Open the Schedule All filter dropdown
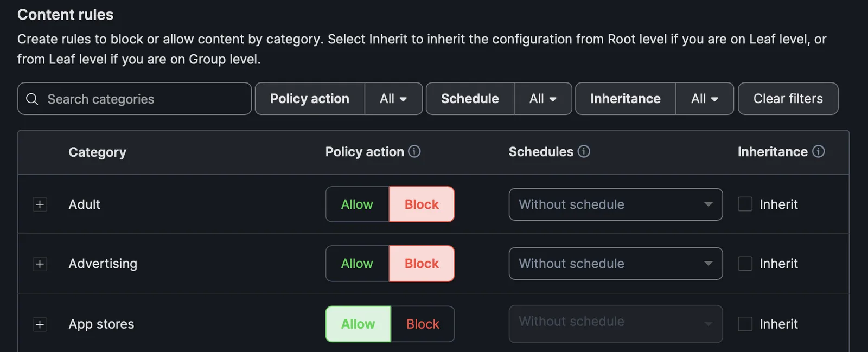868x352 pixels. pyautogui.click(x=542, y=99)
